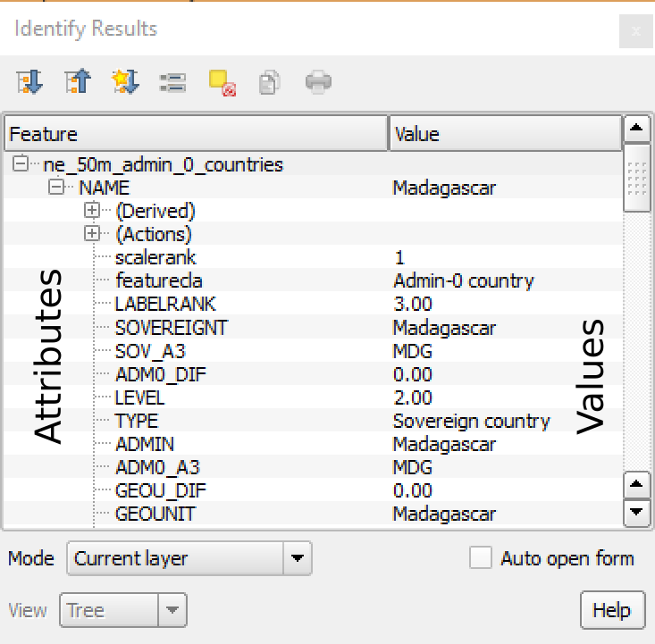Image resolution: width=655 pixels, height=644 pixels.
Task: Click the Collapse Tree toolbar icon
Action: [78, 82]
